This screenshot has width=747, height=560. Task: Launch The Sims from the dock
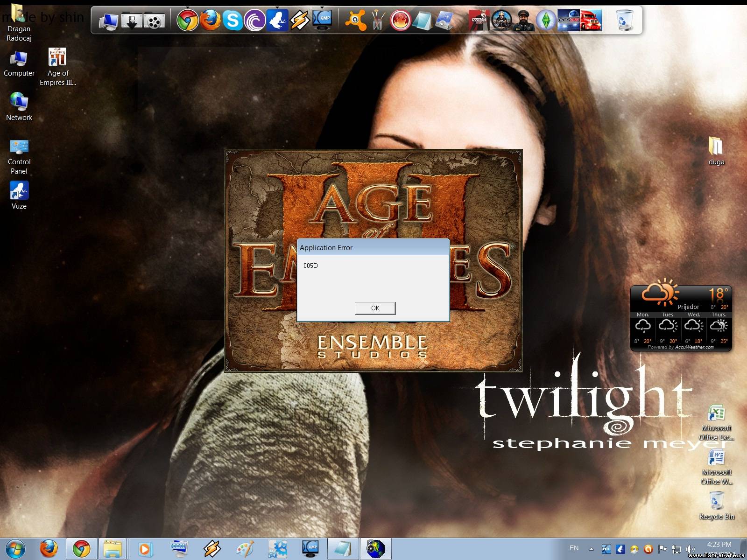(546, 21)
